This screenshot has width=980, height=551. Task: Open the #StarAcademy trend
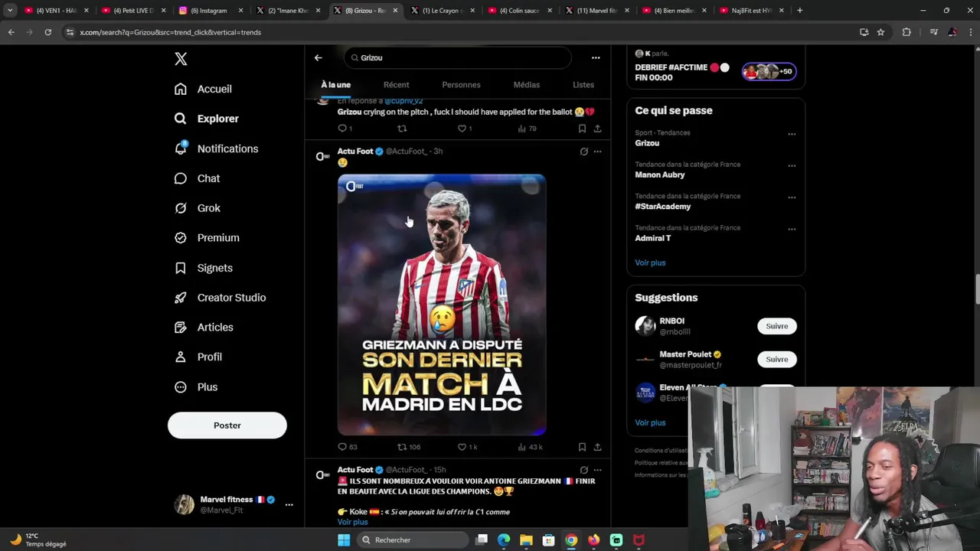(x=663, y=207)
